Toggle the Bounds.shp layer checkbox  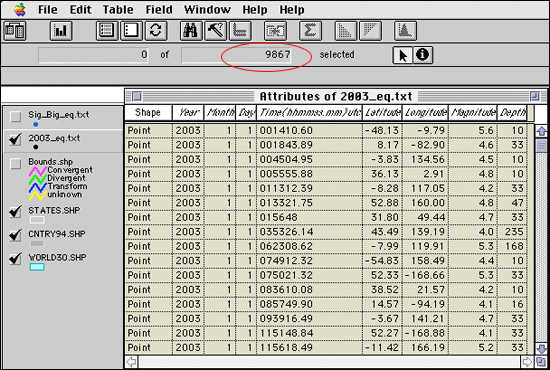(15, 163)
